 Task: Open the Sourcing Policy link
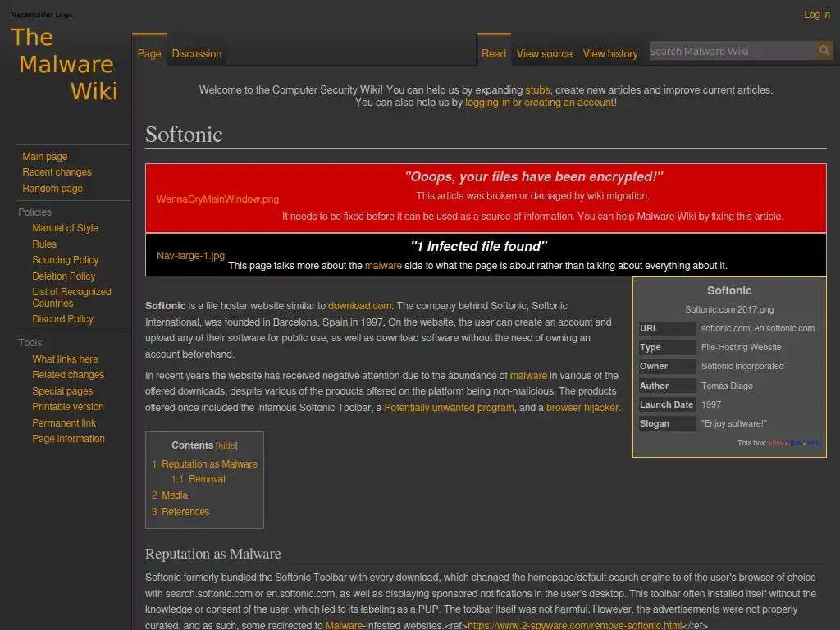66,260
